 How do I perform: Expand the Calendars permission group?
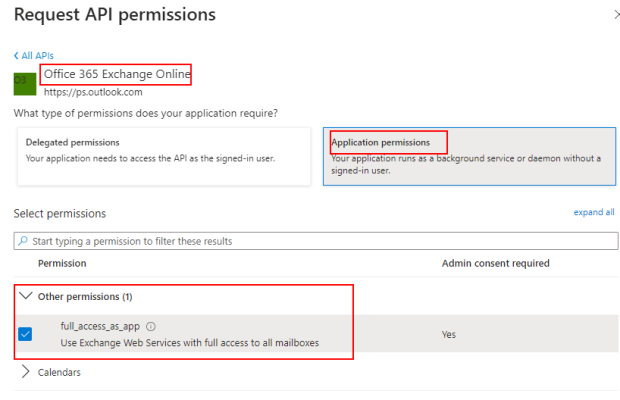click(26, 372)
